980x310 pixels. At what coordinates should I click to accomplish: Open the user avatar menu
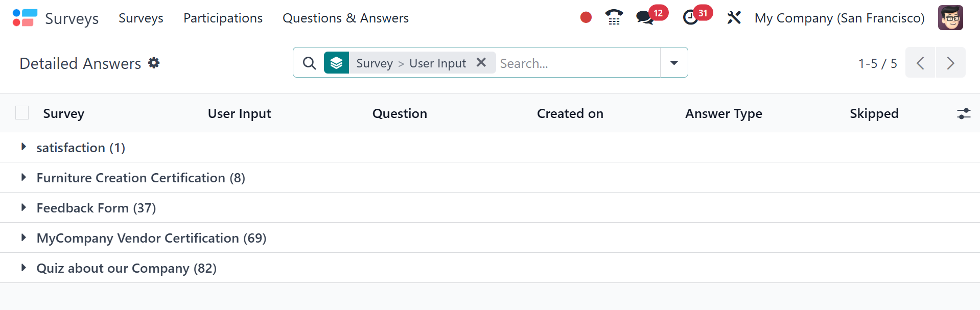pos(950,18)
